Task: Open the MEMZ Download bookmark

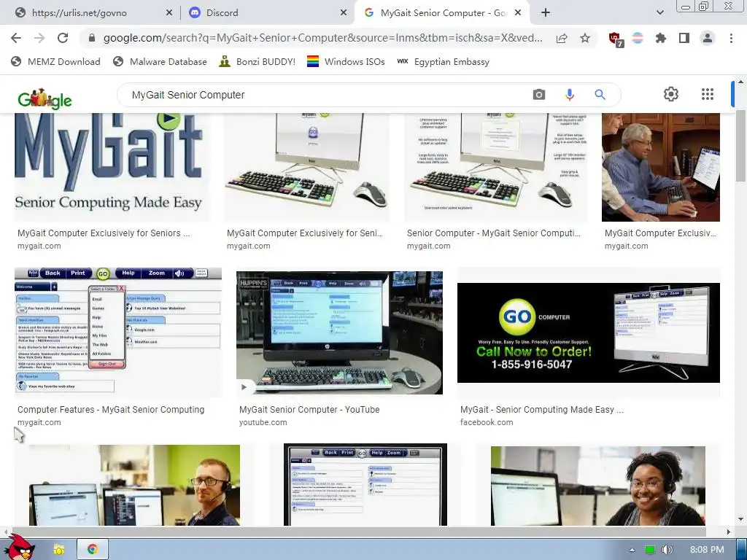Action: tap(55, 61)
